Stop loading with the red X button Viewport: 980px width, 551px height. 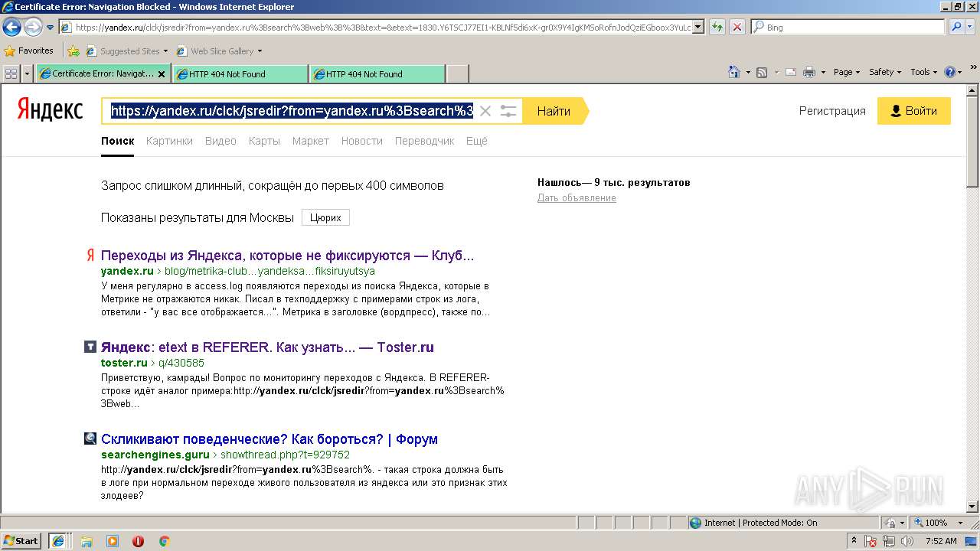click(x=737, y=28)
